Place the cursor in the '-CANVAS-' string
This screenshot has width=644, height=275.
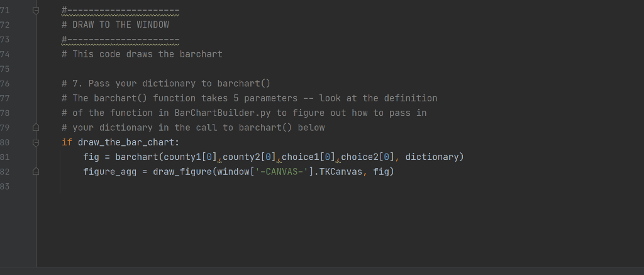coord(282,172)
